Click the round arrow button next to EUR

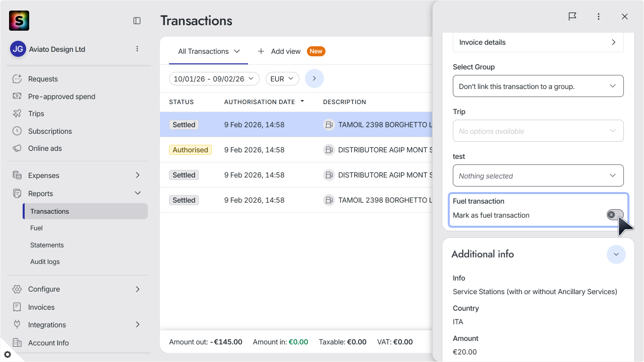(314, 78)
